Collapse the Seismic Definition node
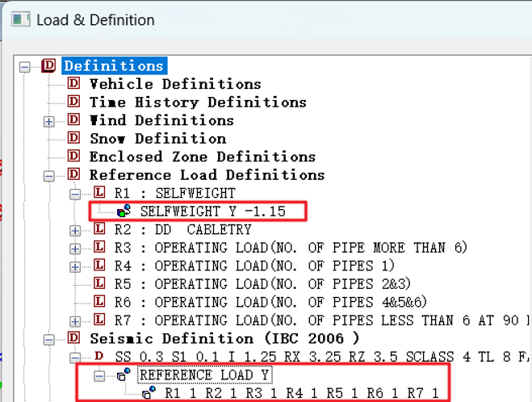Viewport: 532px width, 402px height. 49,340
